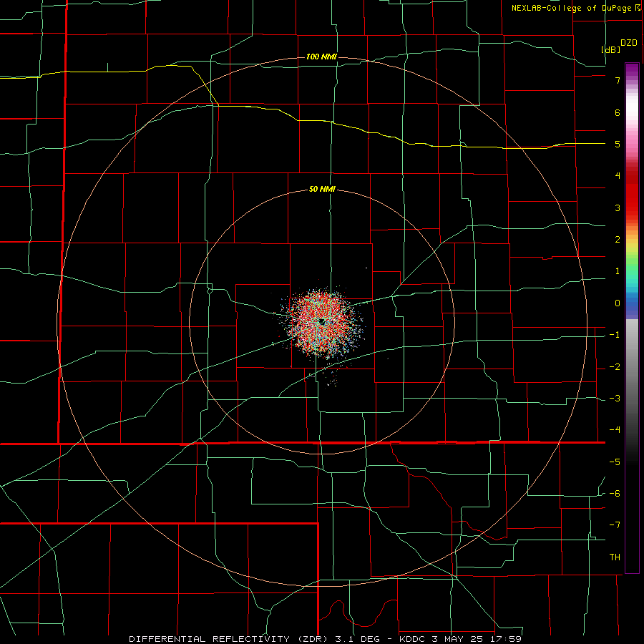Click the radar site center in the echo cluster
This screenshot has height=644, width=644.
pos(322,322)
